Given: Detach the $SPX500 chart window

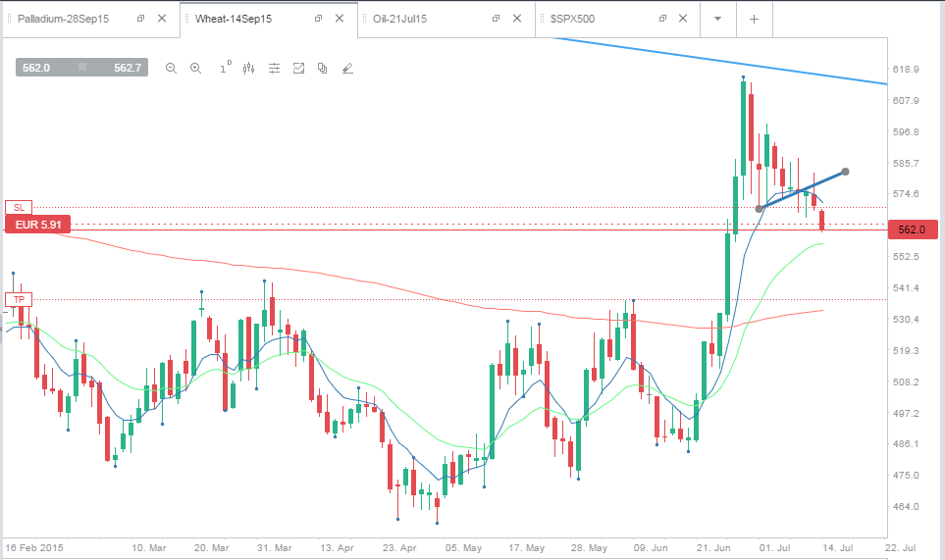Looking at the screenshot, I should click(662, 19).
